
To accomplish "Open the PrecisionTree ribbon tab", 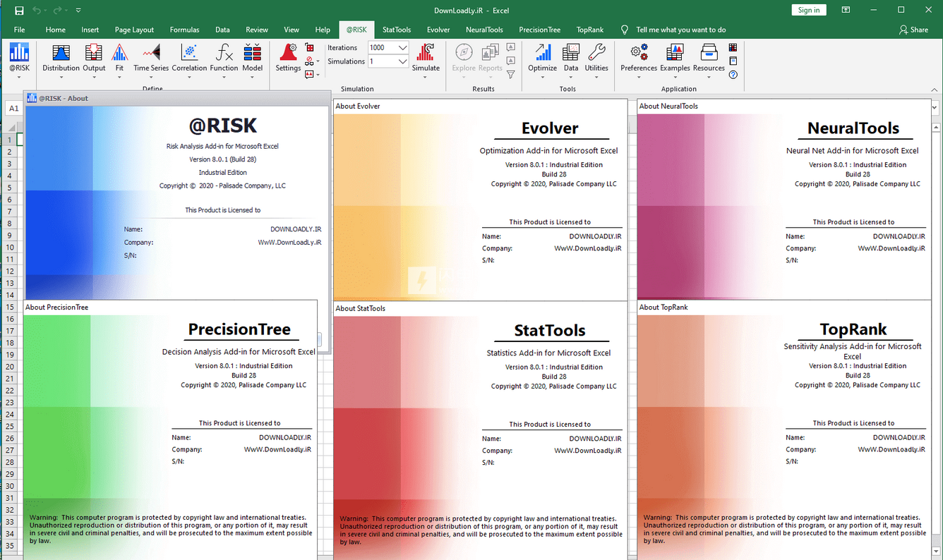I will (x=540, y=30).
